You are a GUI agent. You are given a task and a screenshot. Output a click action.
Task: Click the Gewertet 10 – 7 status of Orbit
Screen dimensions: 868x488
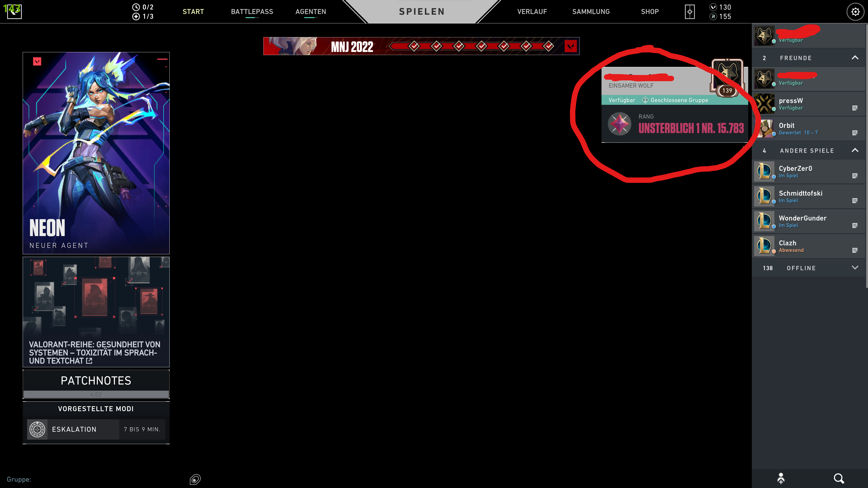pos(798,133)
